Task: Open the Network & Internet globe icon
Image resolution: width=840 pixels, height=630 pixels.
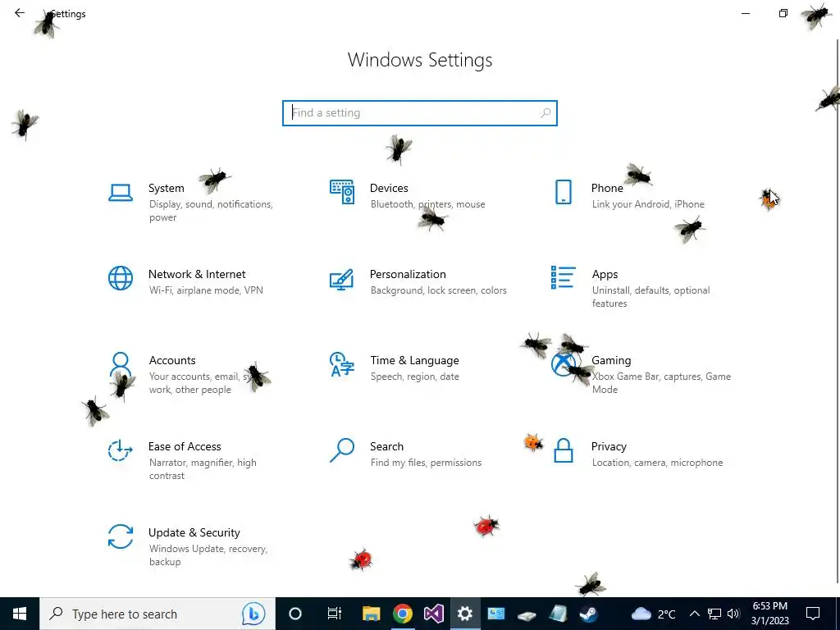Action: tap(121, 278)
